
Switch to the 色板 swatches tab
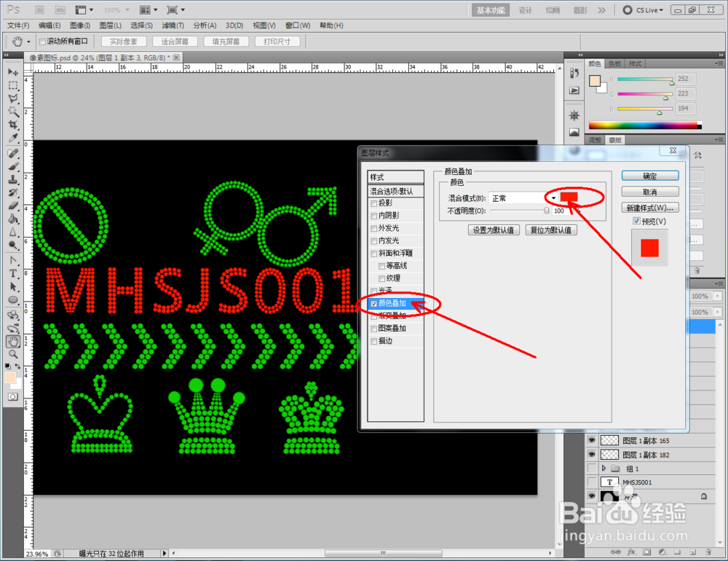[x=614, y=63]
